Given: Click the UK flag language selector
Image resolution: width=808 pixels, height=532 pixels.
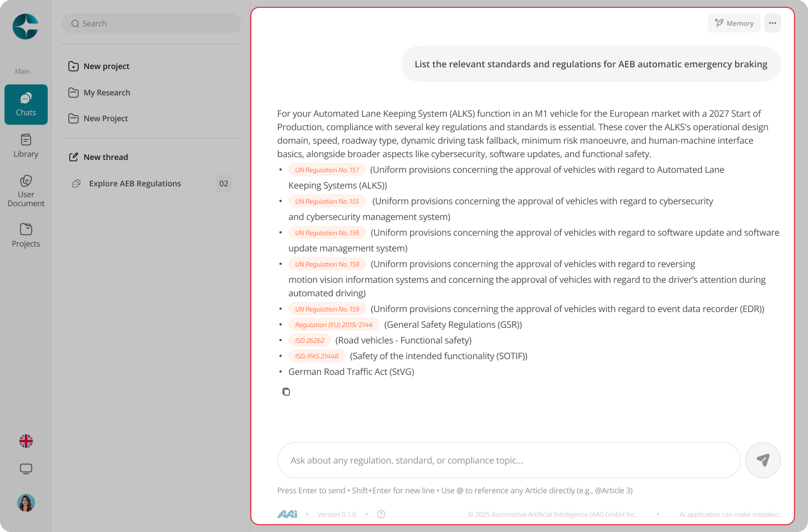Looking at the screenshot, I should tap(26, 441).
